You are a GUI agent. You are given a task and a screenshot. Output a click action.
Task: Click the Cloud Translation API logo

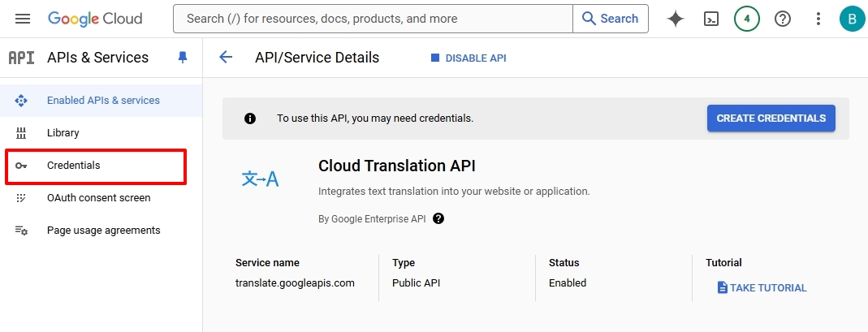pos(260,179)
